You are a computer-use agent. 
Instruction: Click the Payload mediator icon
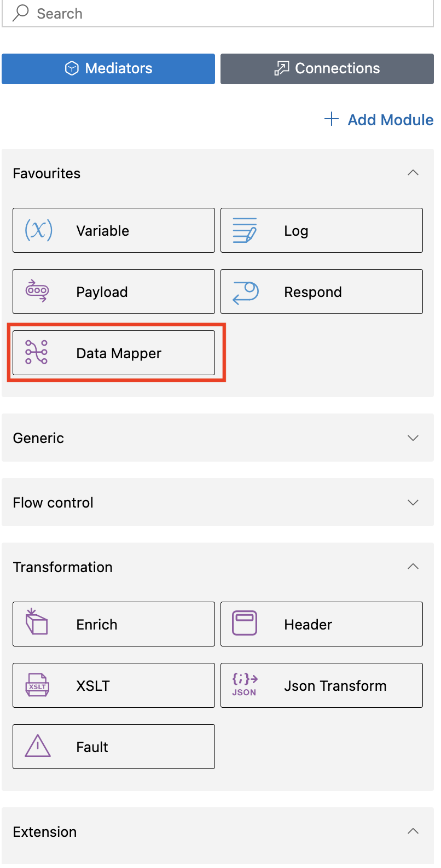(x=37, y=292)
